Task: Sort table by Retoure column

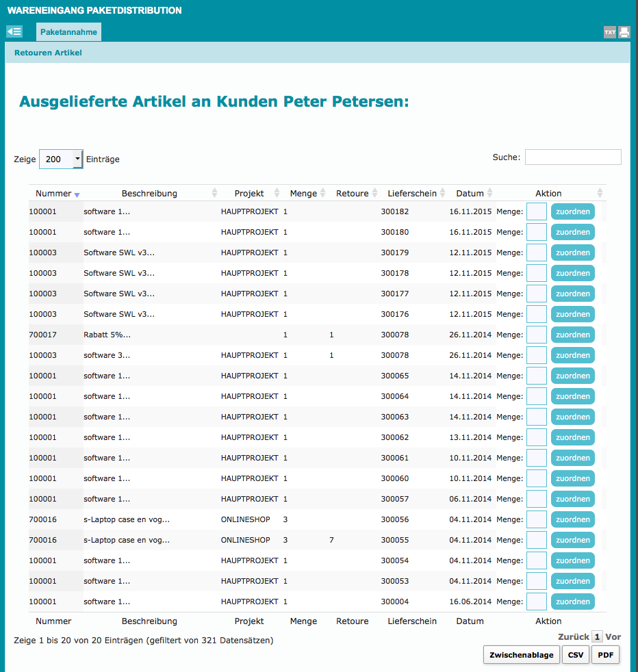Action: pyautogui.click(x=353, y=194)
